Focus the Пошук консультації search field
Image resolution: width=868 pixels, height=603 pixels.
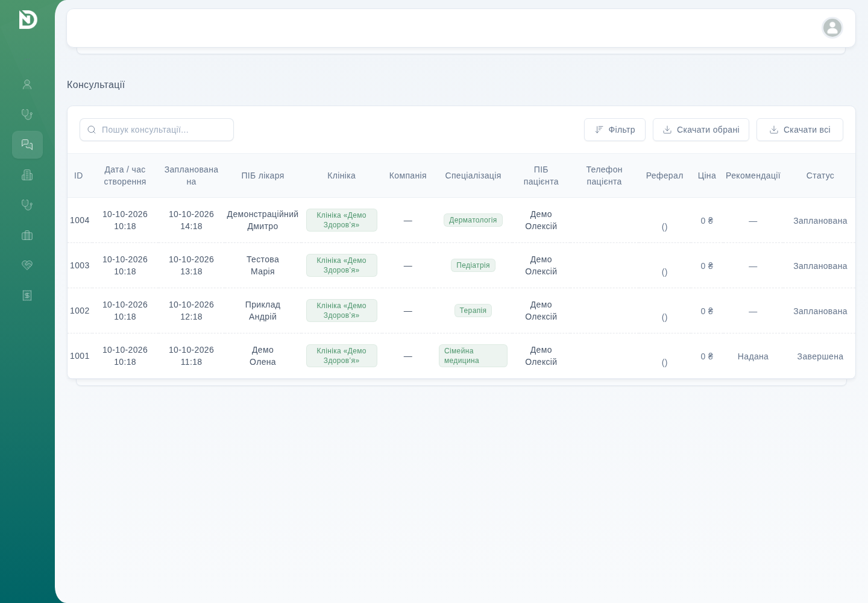pos(157,130)
